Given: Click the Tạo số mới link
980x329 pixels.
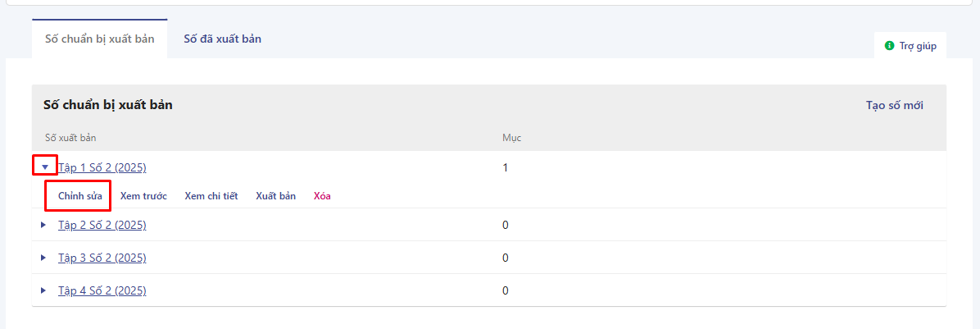Looking at the screenshot, I should click(x=895, y=105).
